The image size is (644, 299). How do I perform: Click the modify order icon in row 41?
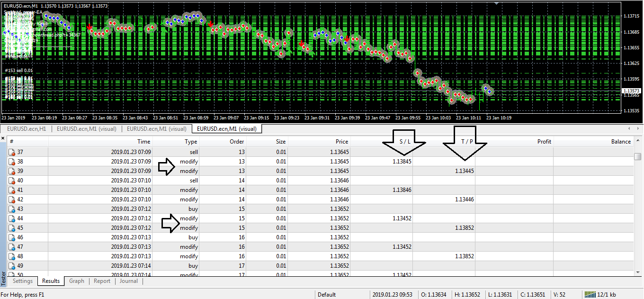(x=12, y=190)
